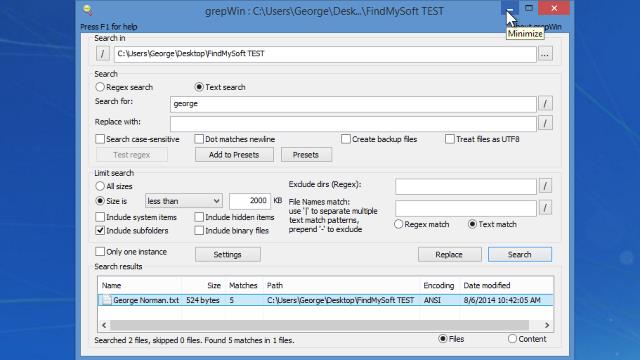Click the slash button beside the search path
The height and width of the screenshot is (360, 640).
tap(102, 53)
